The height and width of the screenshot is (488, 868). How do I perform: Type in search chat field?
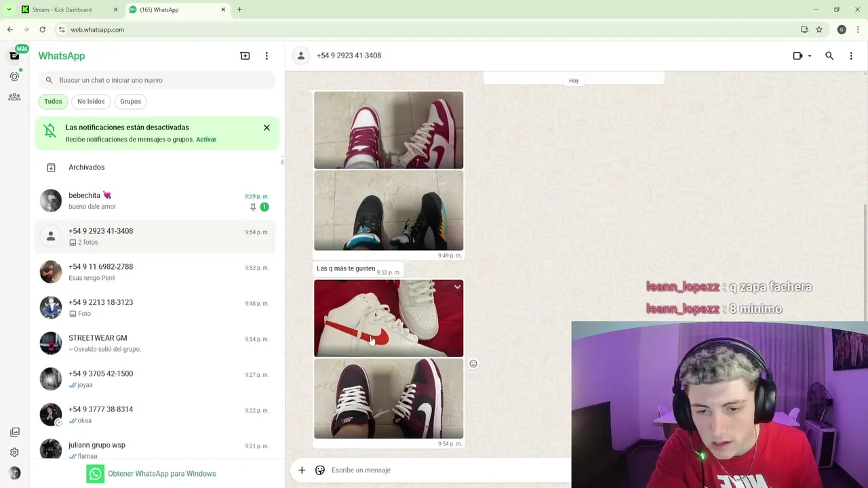click(x=157, y=80)
